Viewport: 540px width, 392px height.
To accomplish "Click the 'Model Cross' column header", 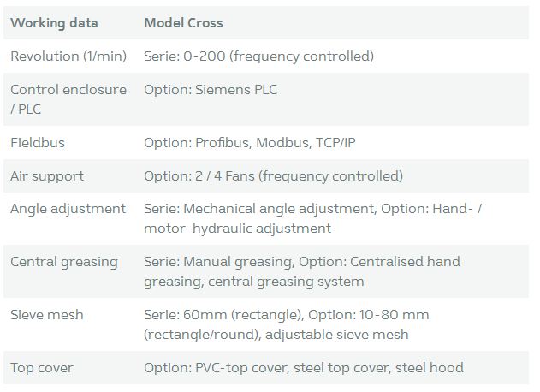I will [x=183, y=22].
